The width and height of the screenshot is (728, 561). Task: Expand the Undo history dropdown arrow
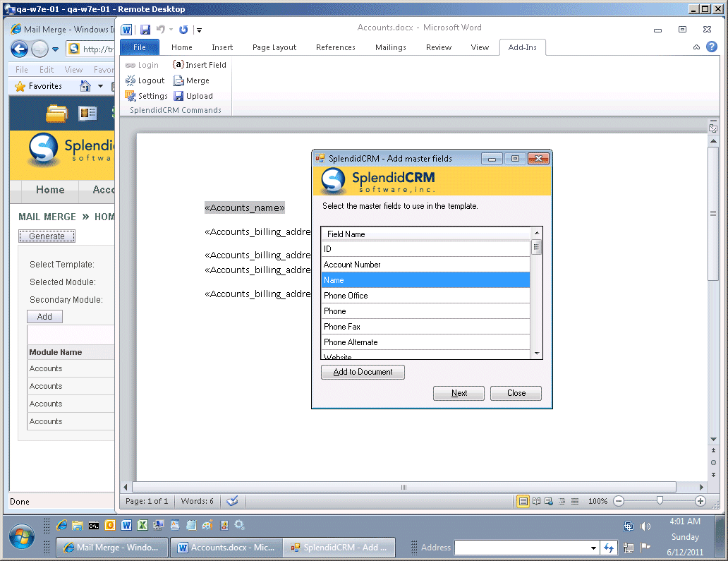(171, 30)
